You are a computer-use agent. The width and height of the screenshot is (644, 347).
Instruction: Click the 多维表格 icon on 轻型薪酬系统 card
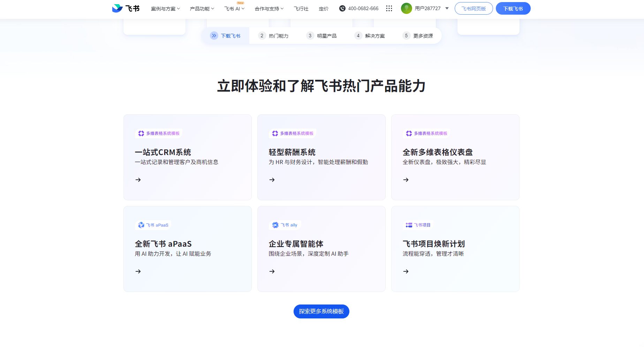[x=275, y=133]
